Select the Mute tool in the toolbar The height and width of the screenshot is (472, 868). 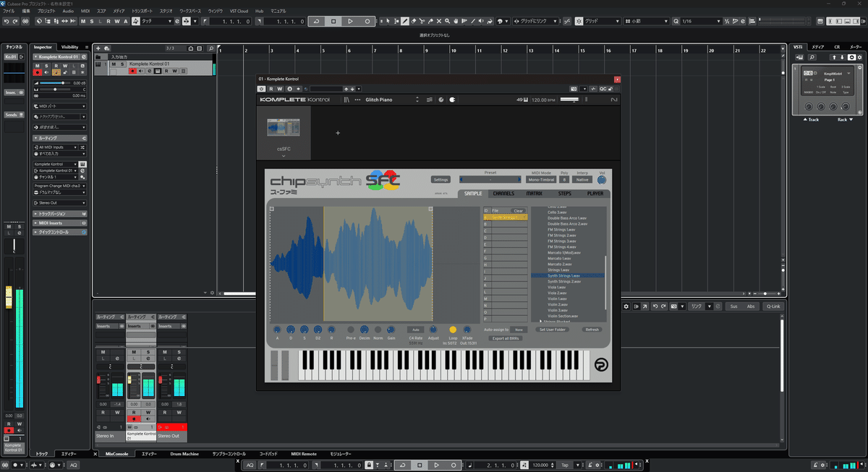439,21
